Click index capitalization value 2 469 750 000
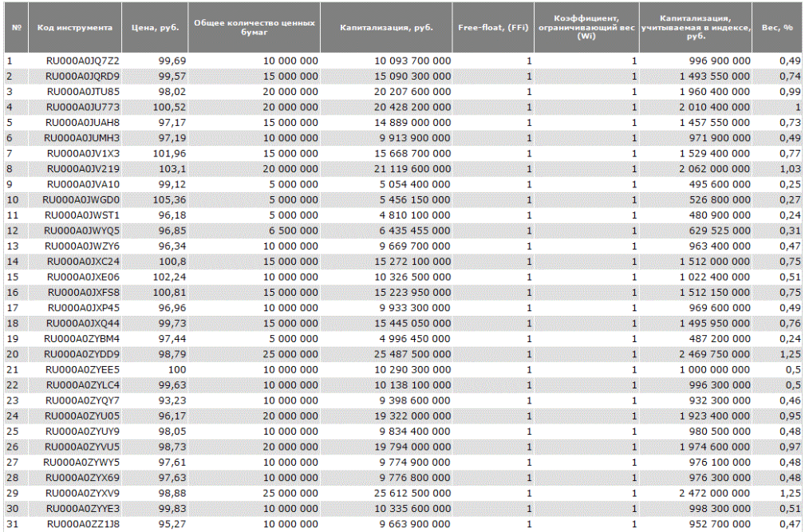 713,353
